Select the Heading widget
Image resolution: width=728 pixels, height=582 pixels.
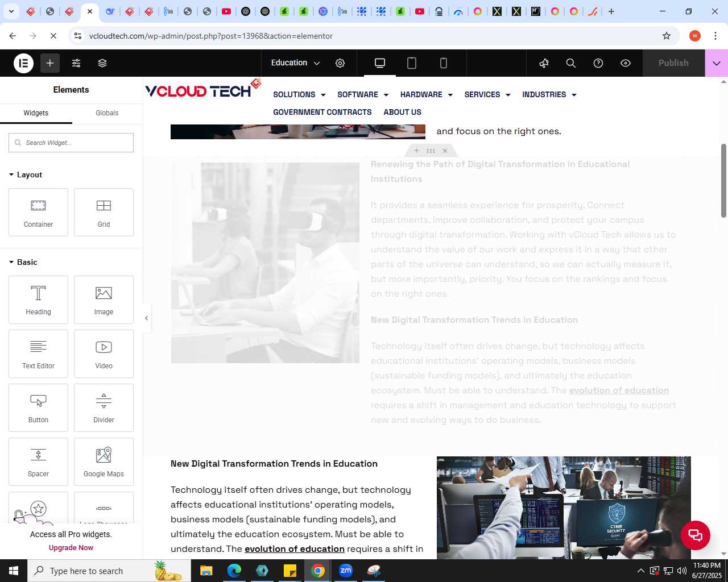(x=38, y=300)
